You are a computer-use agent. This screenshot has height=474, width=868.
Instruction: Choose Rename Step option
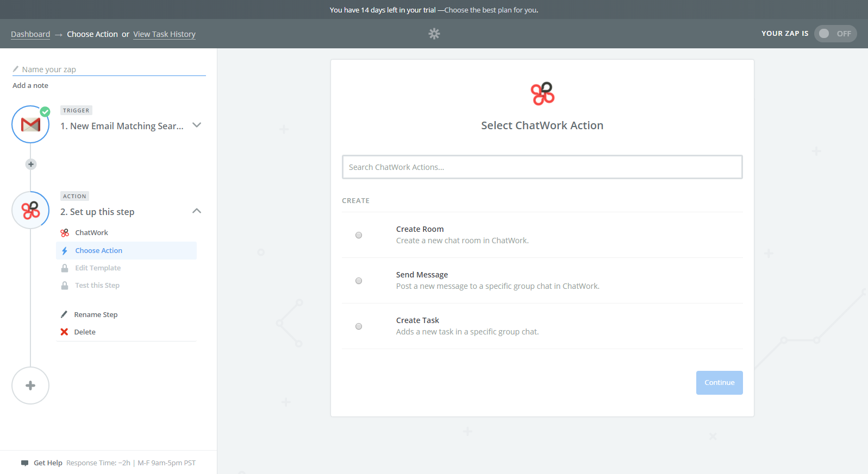click(x=96, y=314)
